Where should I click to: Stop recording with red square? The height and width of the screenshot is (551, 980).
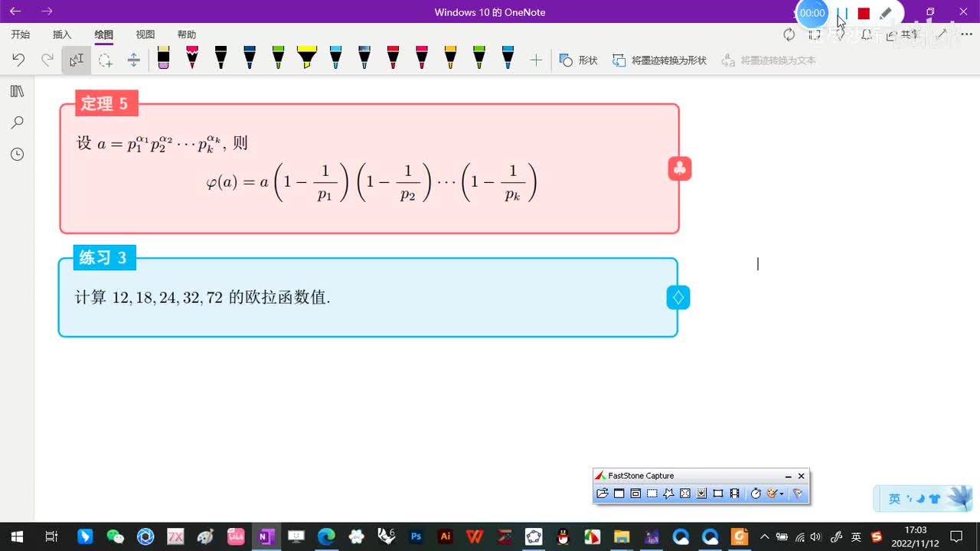point(864,13)
